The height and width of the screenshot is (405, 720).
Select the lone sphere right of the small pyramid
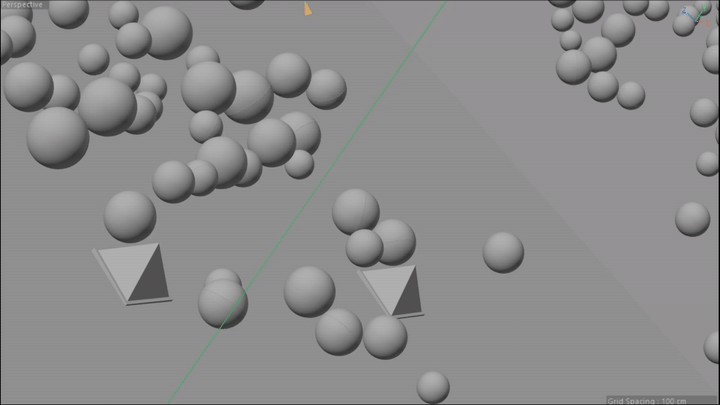[x=503, y=253]
